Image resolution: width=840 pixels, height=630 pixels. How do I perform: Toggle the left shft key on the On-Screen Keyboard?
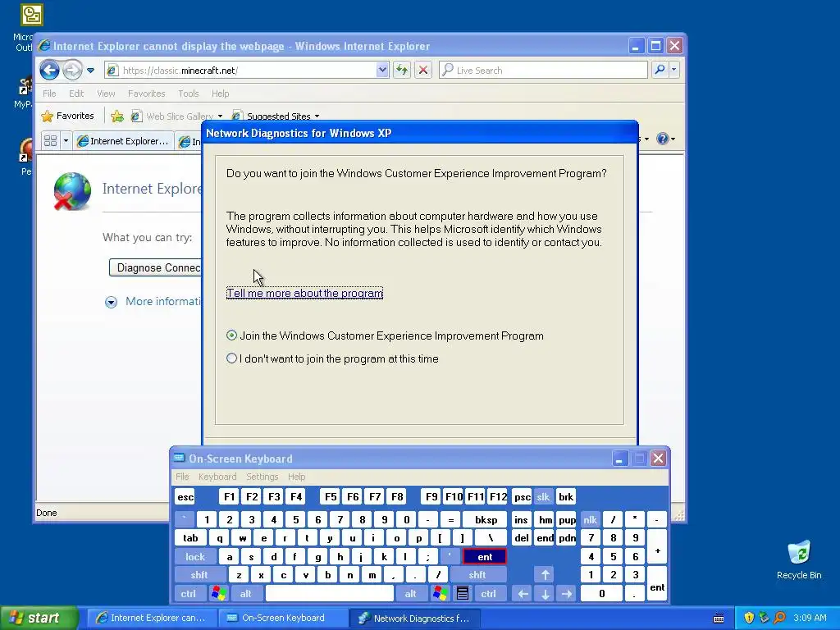coord(199,575)
